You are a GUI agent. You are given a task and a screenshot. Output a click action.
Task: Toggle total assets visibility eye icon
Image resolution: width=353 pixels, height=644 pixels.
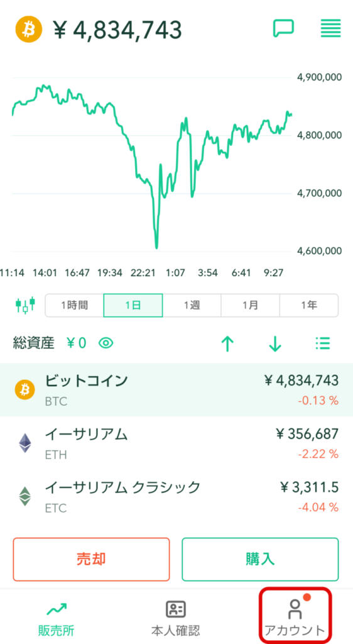click(x=106, y=343)
